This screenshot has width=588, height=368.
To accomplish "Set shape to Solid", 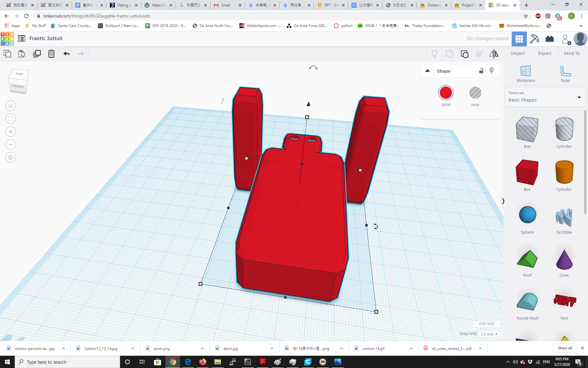I will [x=446, y=96].
